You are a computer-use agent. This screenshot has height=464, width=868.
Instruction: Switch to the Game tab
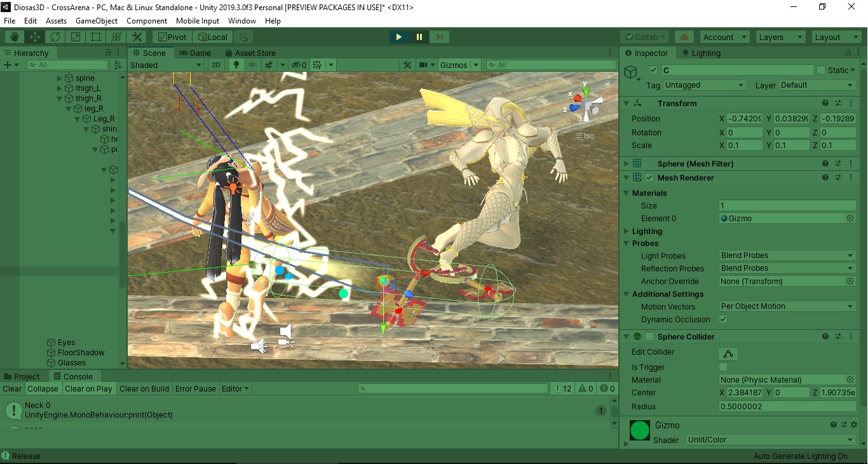195,53
